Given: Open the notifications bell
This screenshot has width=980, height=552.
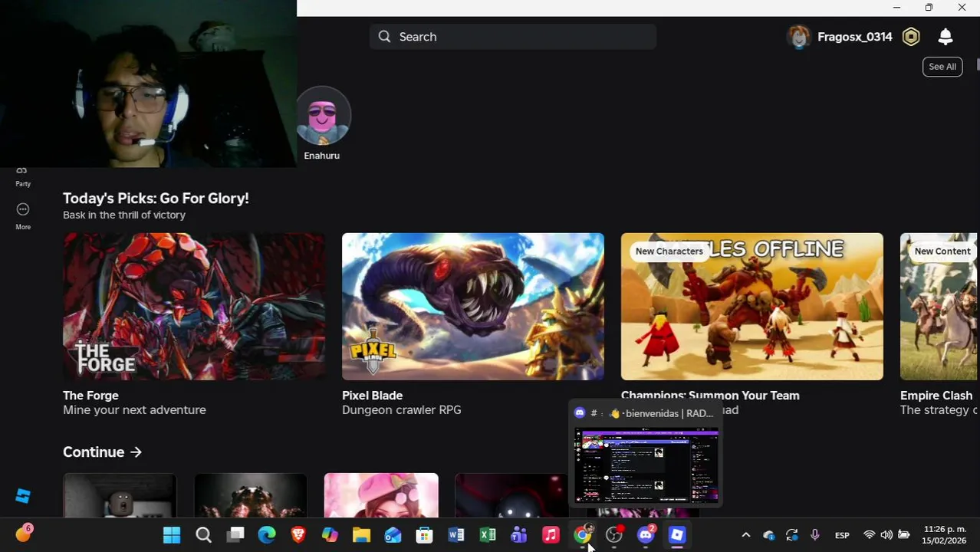Looking at the screenshot, I should click(x=945, y=37).
